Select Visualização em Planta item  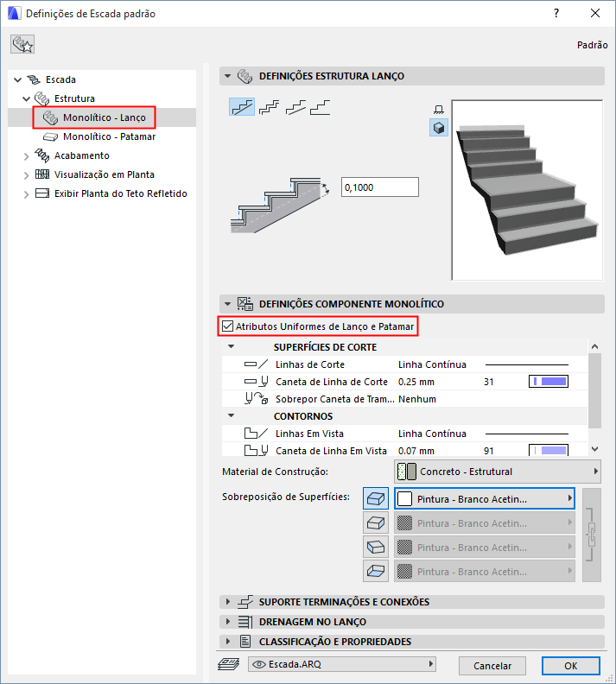[x=105, y=174]
